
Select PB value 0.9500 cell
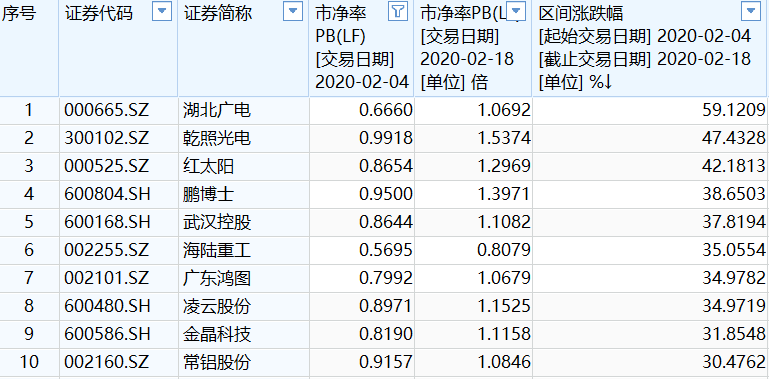361,194
